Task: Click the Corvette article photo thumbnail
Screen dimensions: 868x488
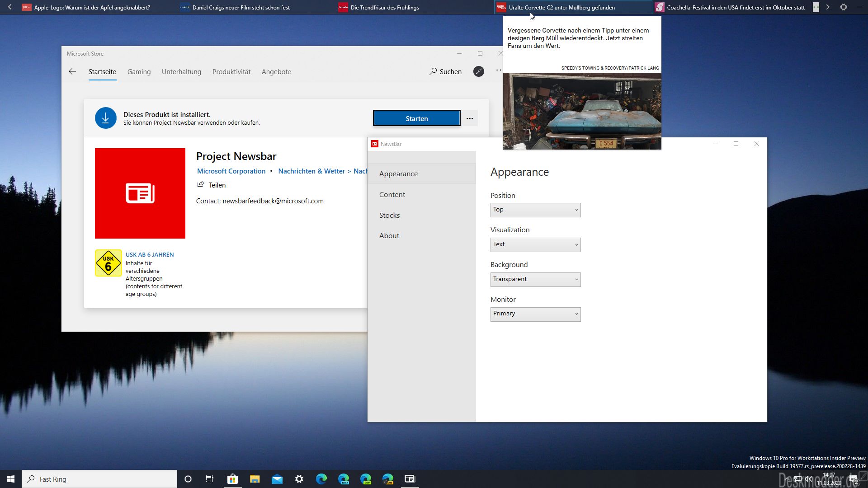Action: 582,111
